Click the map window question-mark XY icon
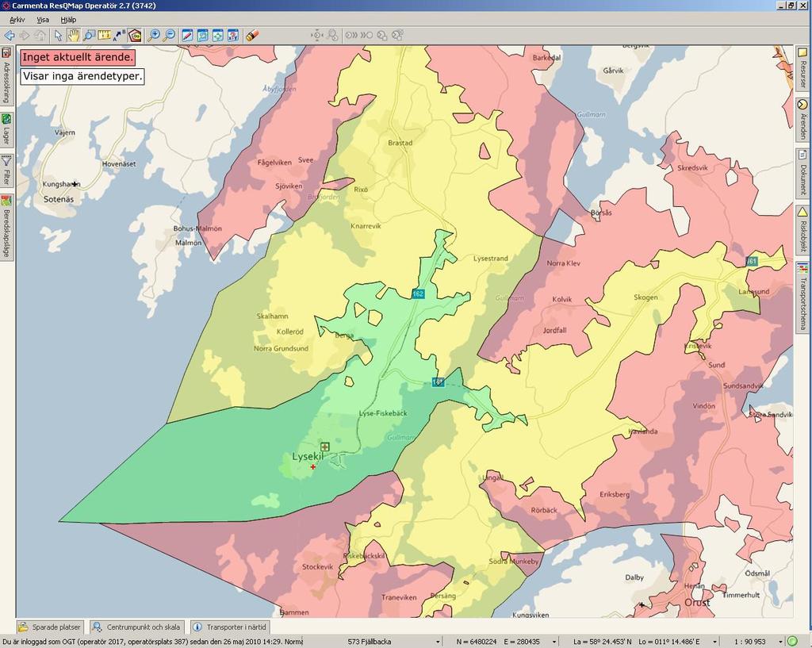Screen dimensions: 812x648 pos(233,35)
